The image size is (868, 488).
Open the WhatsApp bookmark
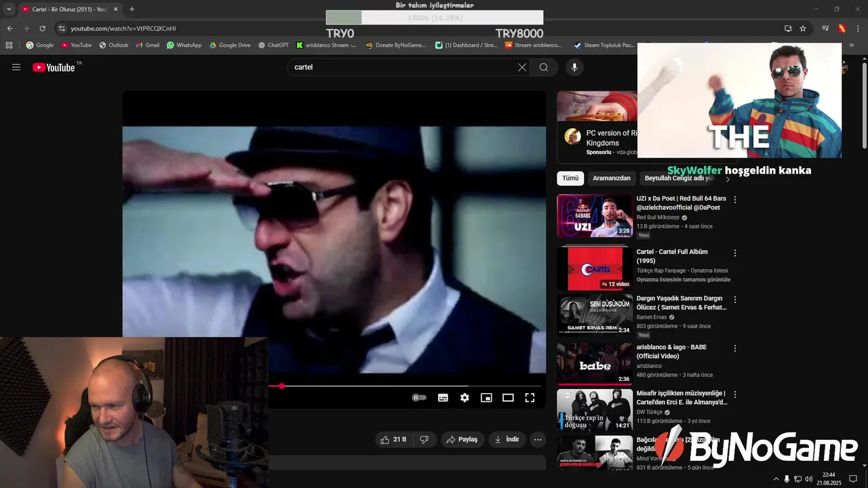(x=184, y=45)
